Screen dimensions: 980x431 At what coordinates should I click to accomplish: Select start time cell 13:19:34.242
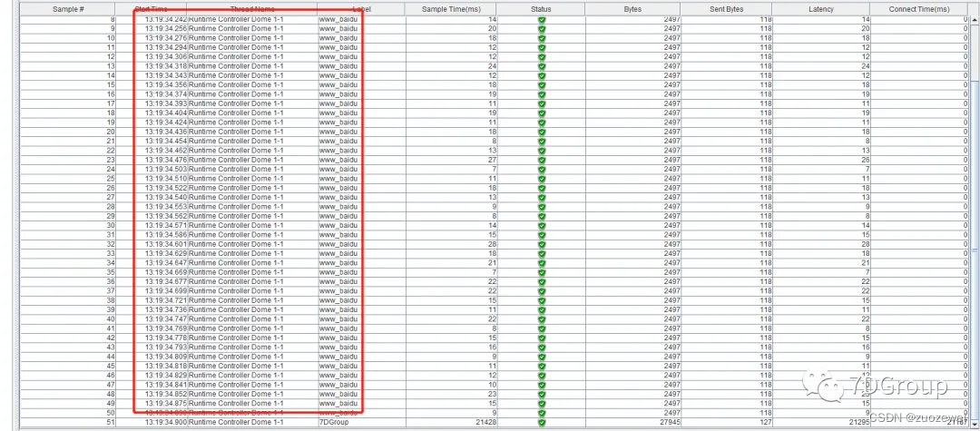(x=166, y=19)
